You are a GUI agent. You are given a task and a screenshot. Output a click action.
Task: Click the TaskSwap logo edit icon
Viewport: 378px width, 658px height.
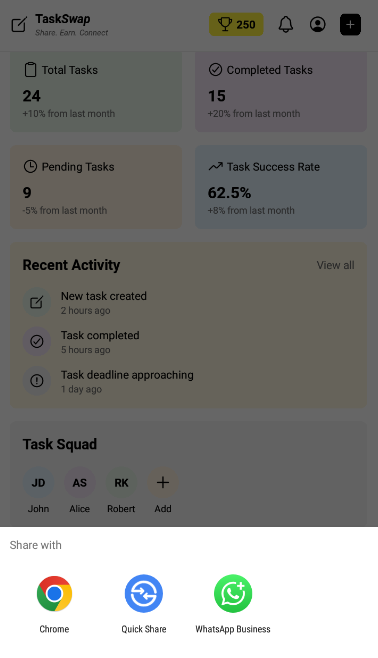click(19, 24)
